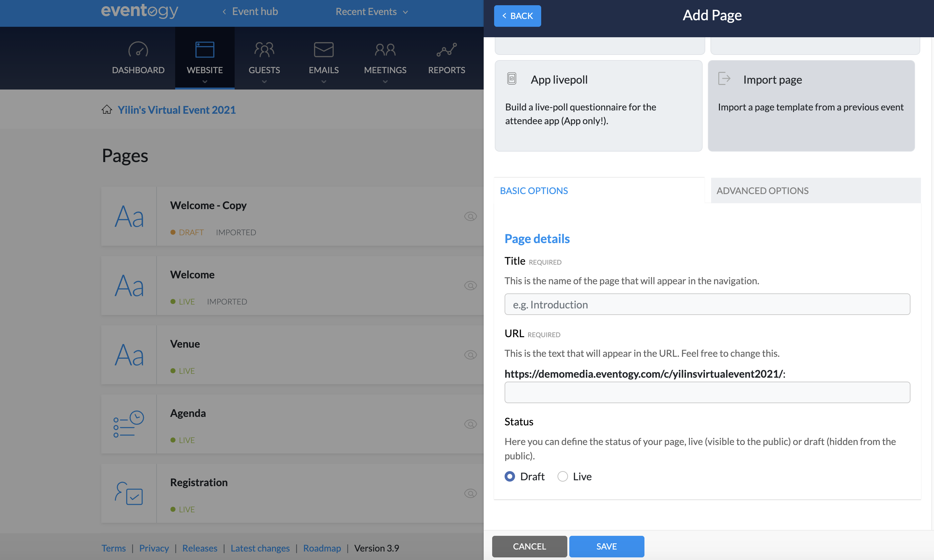Switch to the Advanced Options tab
The height and width of the screenshot is (560, 934).
tap(762, 190)
